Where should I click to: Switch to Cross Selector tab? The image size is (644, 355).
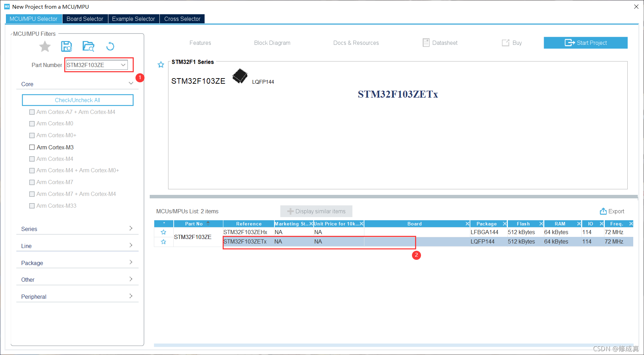182,19
